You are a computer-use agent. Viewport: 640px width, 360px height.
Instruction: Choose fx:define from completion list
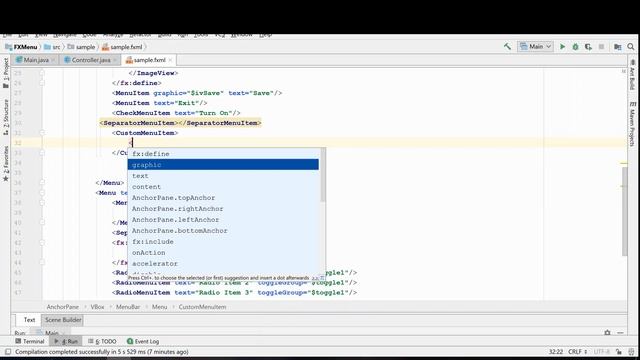pos(223,154)
